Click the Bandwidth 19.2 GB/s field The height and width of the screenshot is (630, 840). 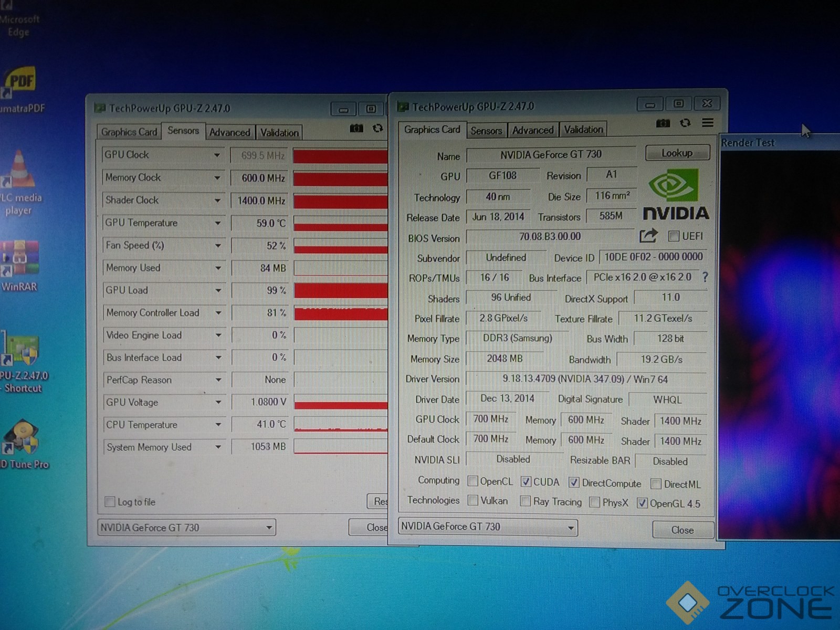point(661,360)
